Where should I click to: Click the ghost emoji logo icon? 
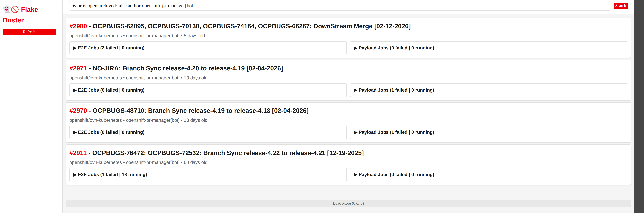(6, 9)
